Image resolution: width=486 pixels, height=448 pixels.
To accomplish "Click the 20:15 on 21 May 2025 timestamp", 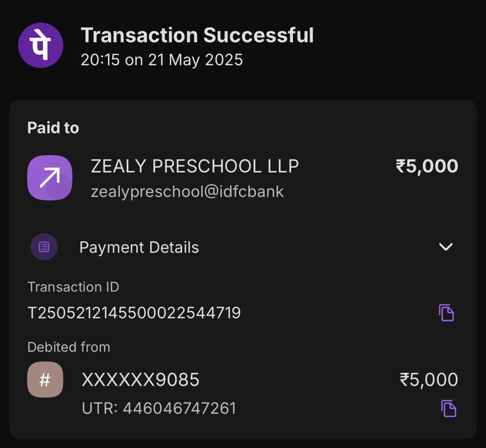I will [x=162, y=60].
